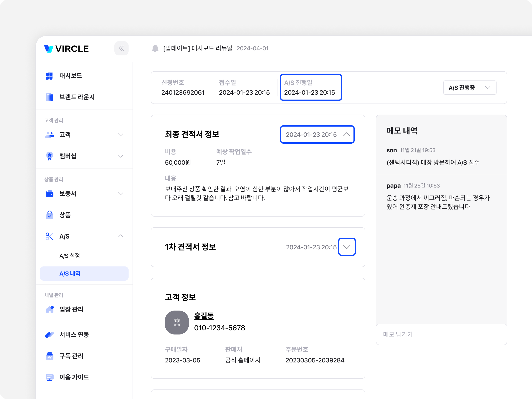Click the 구독 관리 icon
This screenshot has height=399, width=532.
point(49,356)
